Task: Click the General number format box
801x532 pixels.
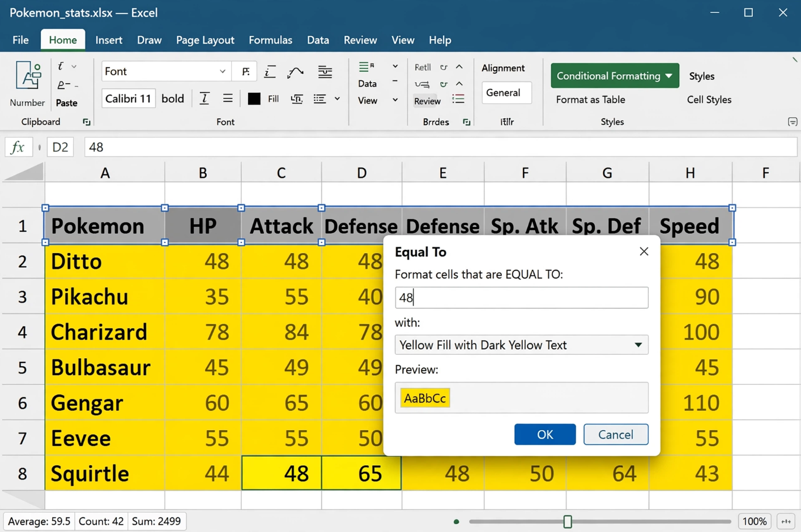Action: coord(506,93)
